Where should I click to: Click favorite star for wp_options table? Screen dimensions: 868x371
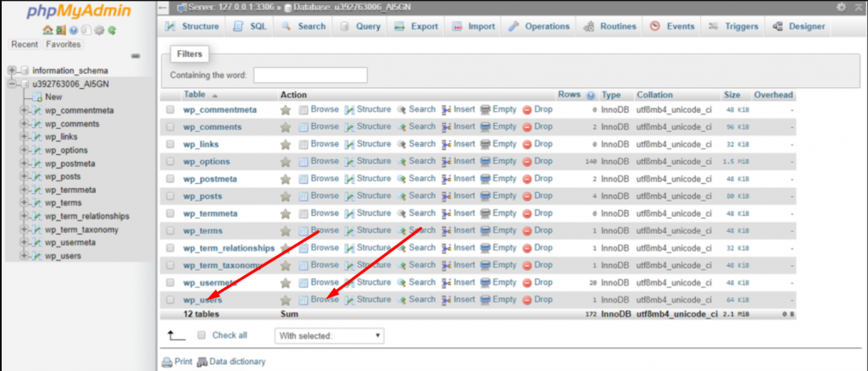[286, 162]
